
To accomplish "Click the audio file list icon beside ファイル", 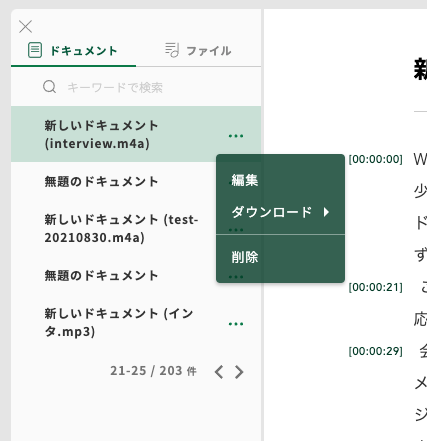I will [172, 50].
